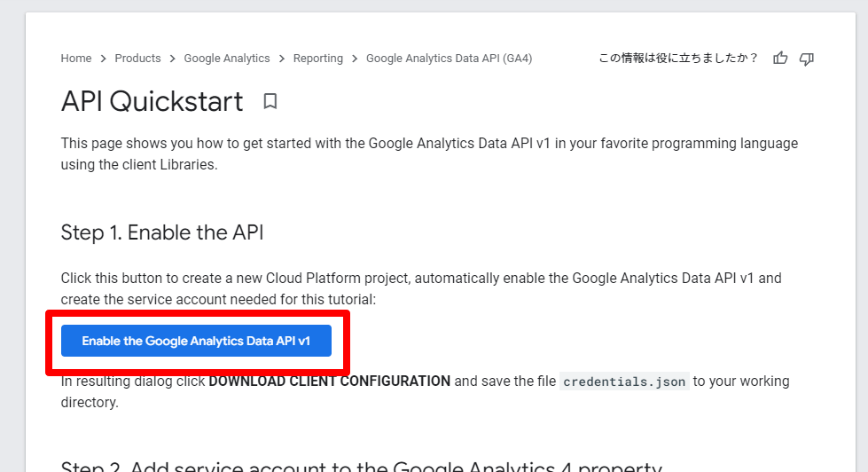Screen dimensions: 868x472
Task: Click the DOWNLOAD CLIENT CONFIGURATION bold text
Action: tap(329, 382)
